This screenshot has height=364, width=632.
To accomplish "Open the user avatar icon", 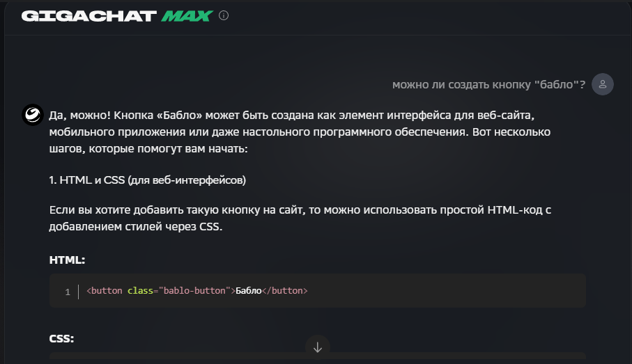I will point(603,84).
